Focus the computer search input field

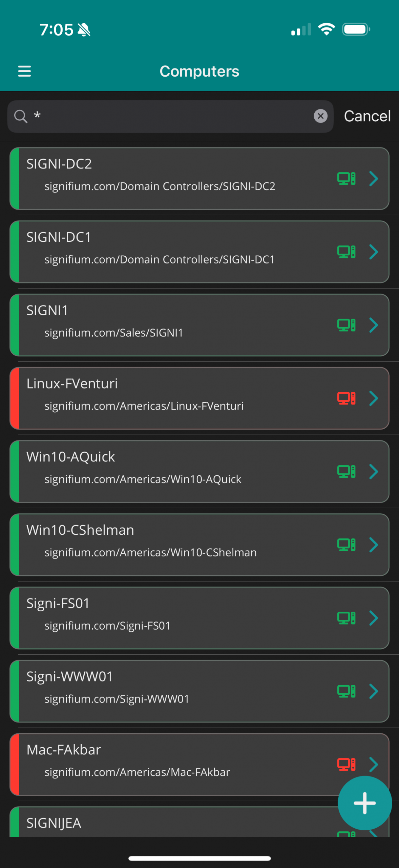[x=169, y=116]
